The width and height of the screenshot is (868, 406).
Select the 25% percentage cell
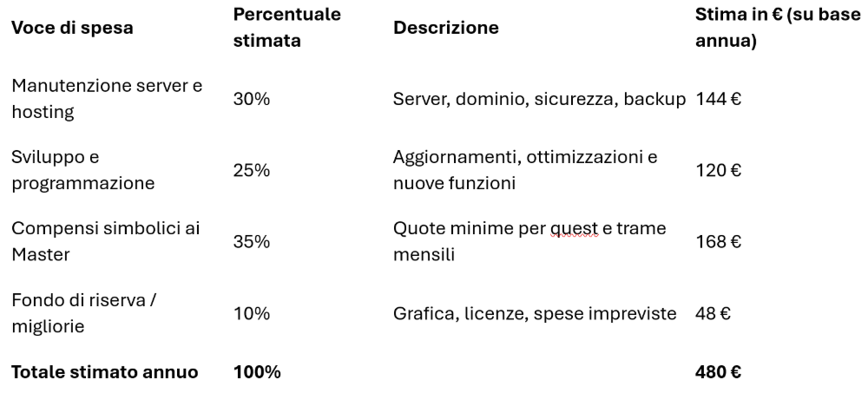252,171
